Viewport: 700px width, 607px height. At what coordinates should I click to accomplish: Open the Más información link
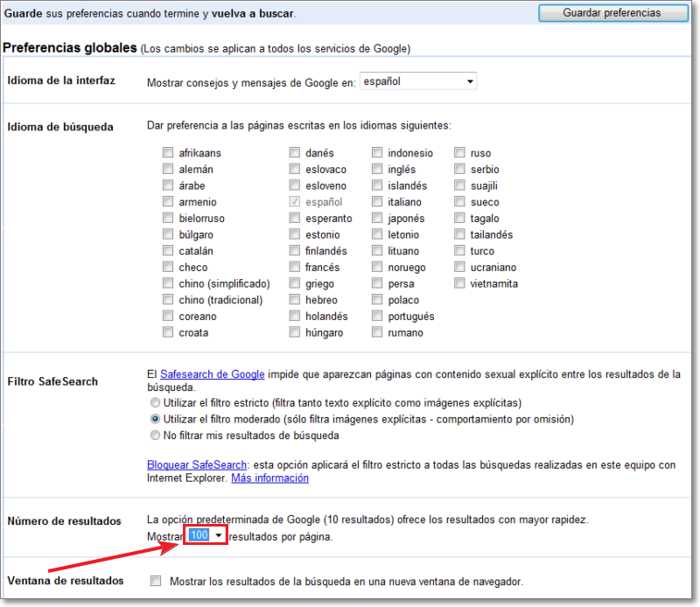click(x=270, y=478)
